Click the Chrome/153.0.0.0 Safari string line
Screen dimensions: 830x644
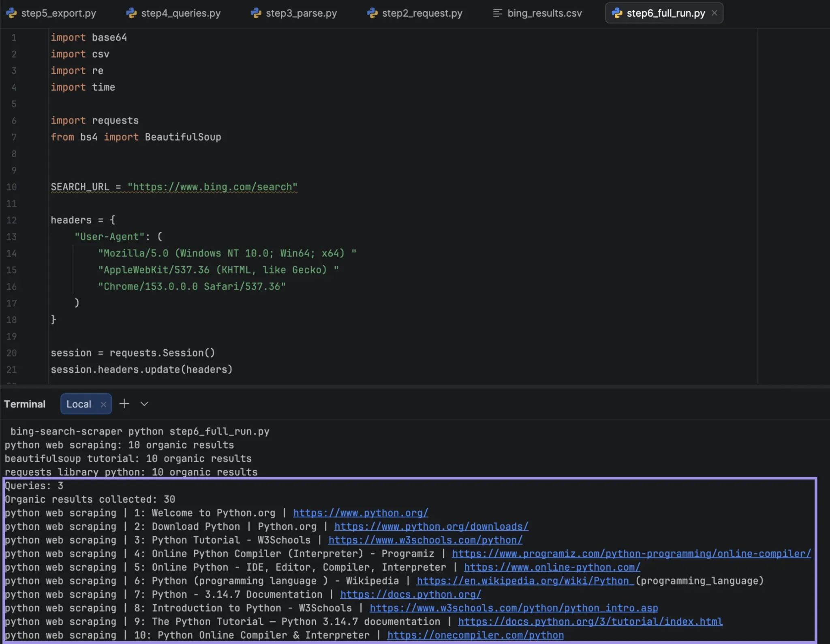point(192,286)
